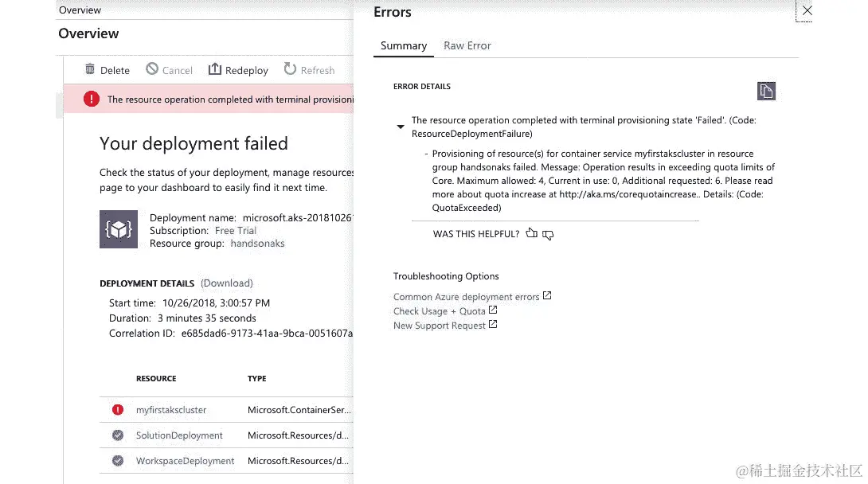Image resolution: width=868 pixels, height=484 pixels.
Task: Download the deployment details
Action: [226, 283]
